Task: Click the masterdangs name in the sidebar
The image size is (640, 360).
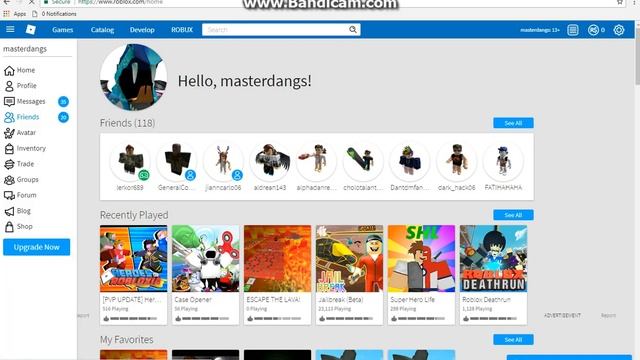Action: [25, 49]
